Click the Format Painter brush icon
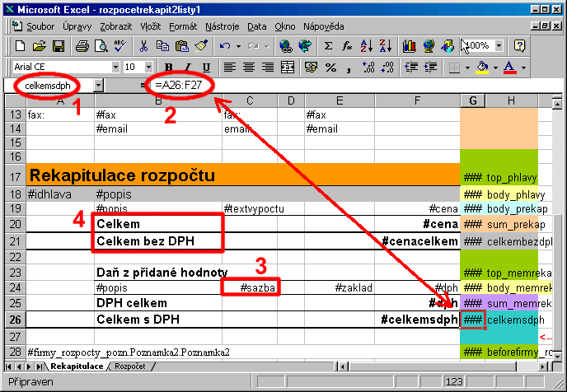This screenshot has height=392, width=567. [201, 46]
